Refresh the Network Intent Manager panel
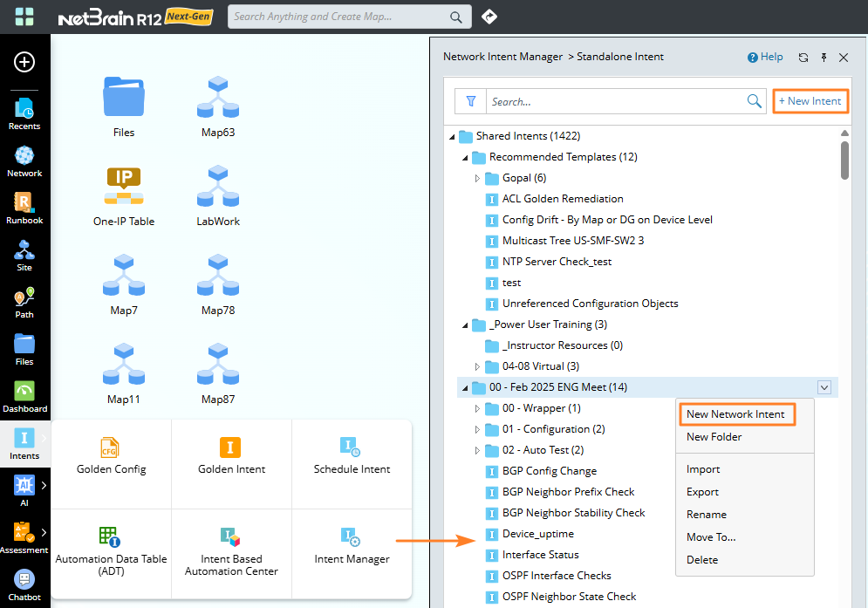The height and width of the screenshot is (608, 868). [803, 58]
